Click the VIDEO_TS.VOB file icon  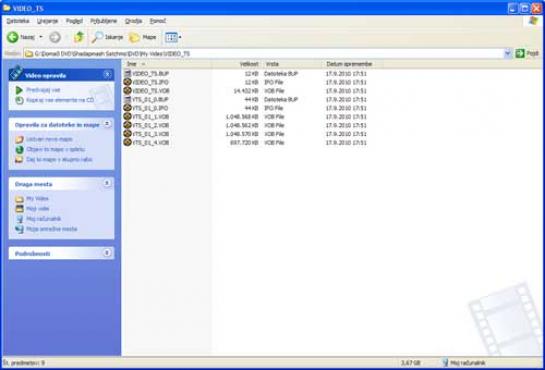click(127, 91)
